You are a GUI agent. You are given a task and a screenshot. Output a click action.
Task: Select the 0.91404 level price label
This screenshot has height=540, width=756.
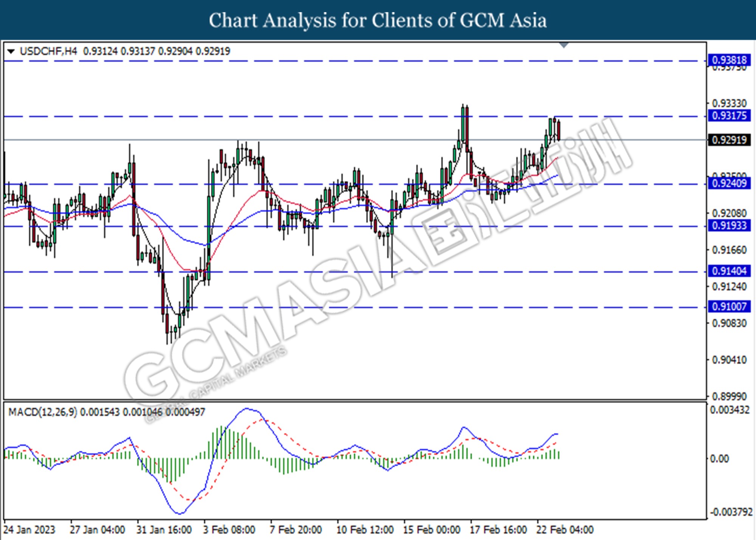pos(729,271)
